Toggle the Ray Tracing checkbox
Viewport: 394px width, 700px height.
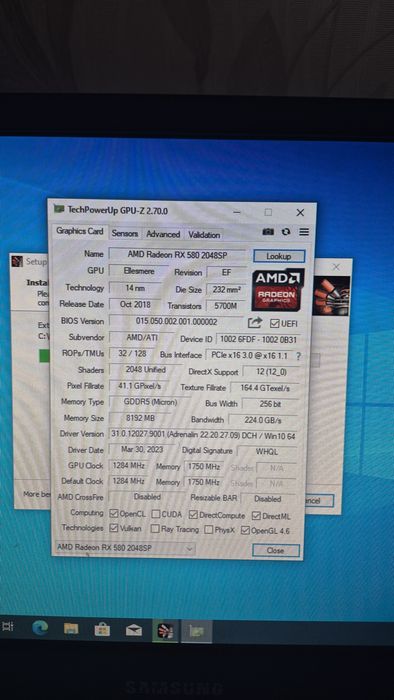point(155,529)
